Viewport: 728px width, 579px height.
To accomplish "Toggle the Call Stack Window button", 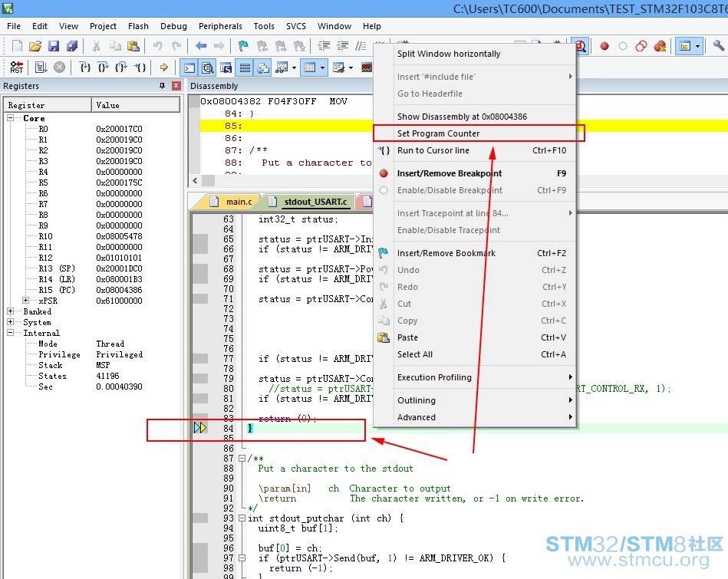I will coord(263,67).
